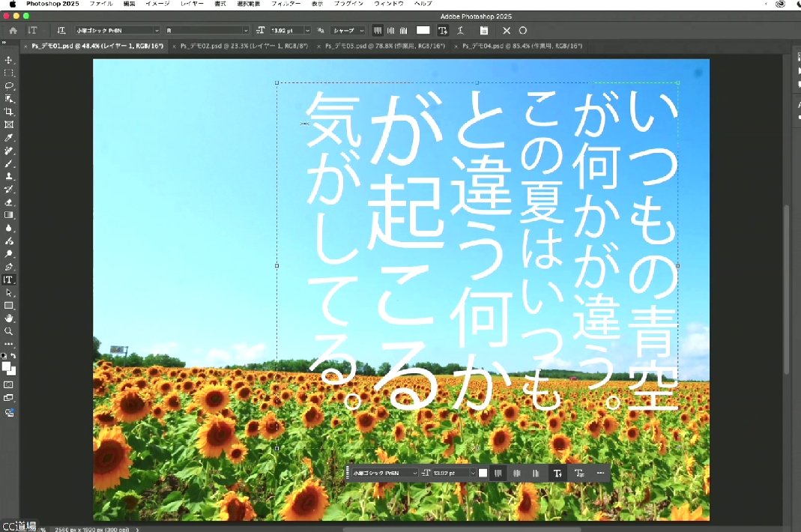This screenshot has width=801, height=532.
Task: Activate the Crop tool
Action: point(10,110)
